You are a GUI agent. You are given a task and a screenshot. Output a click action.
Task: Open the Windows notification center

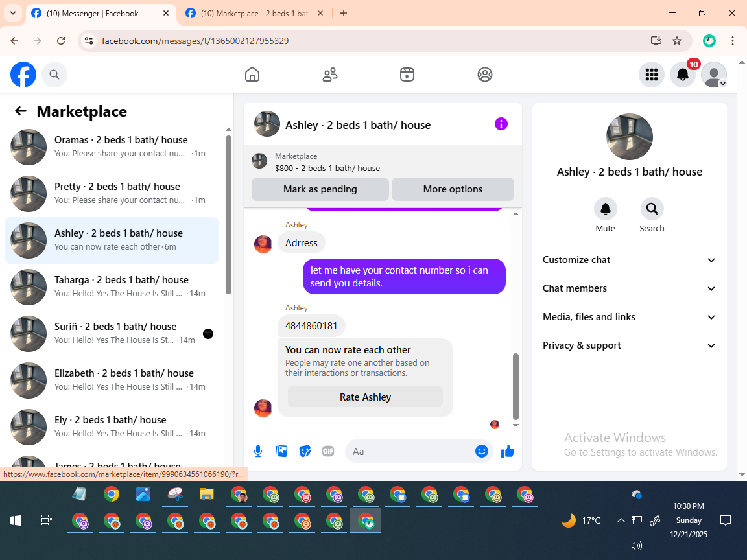click(x=726, y=520)
